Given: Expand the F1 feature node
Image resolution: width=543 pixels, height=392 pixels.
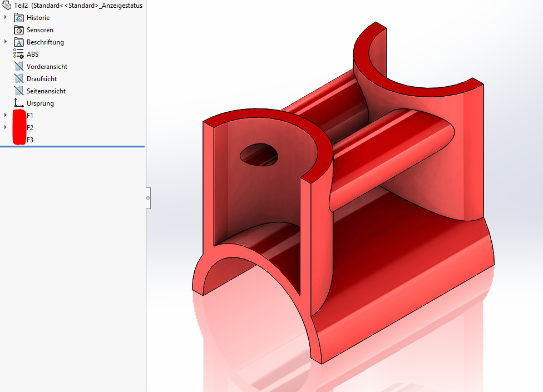Looking at the screenshot, I should coord(6,116).
